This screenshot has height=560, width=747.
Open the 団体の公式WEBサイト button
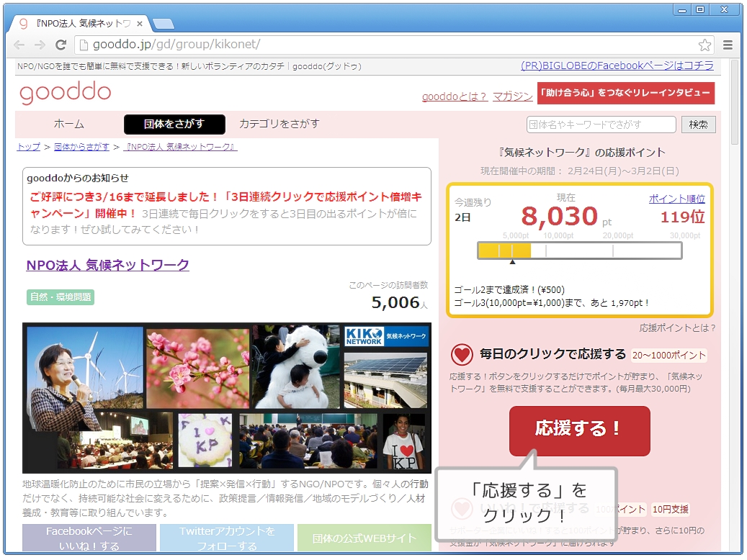tap(364, 538)
